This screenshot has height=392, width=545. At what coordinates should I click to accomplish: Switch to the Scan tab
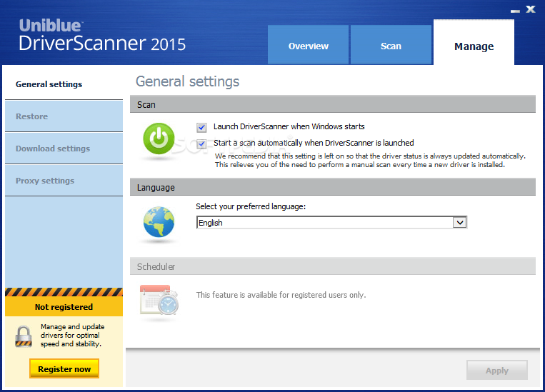tap(391, 45)
